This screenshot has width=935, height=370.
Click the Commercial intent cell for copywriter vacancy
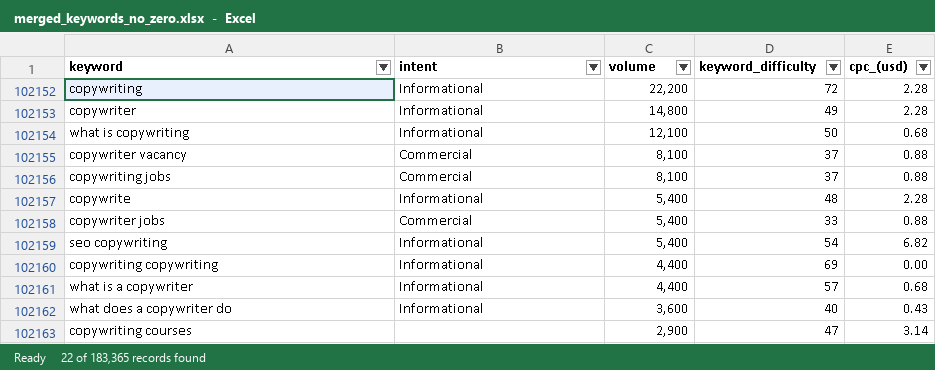tap(500, 156)
